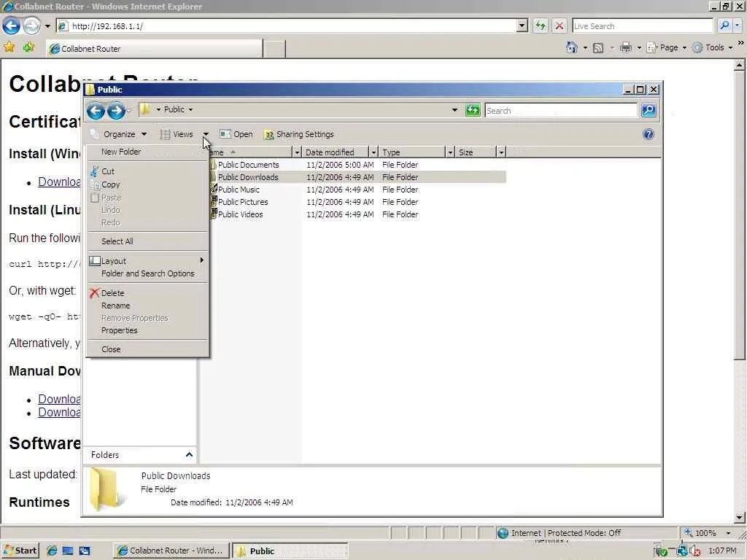Viewport: 747px width, 560px height.
Task: Open IE zoom level 100% dropdown
Action: 728,533
